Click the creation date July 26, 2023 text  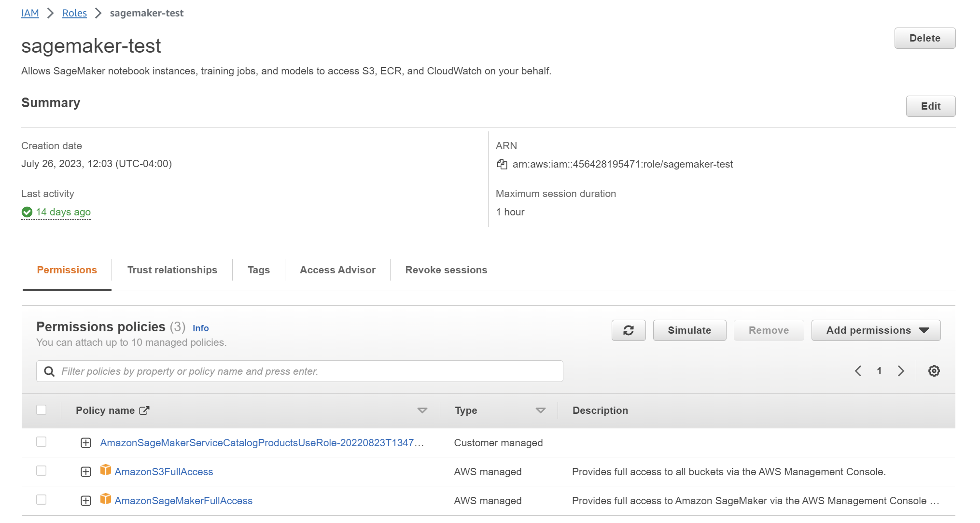pos(97,164)
